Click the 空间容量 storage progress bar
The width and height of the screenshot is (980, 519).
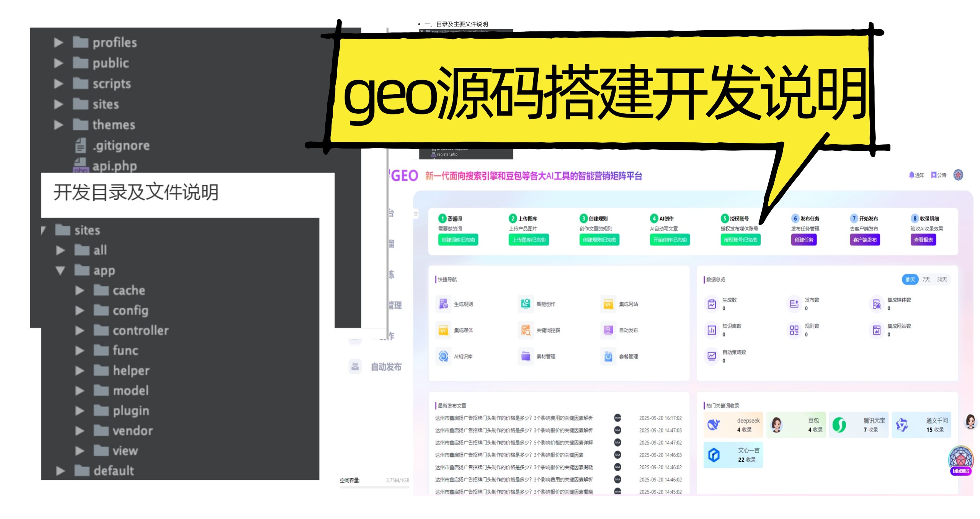[374, 487]
